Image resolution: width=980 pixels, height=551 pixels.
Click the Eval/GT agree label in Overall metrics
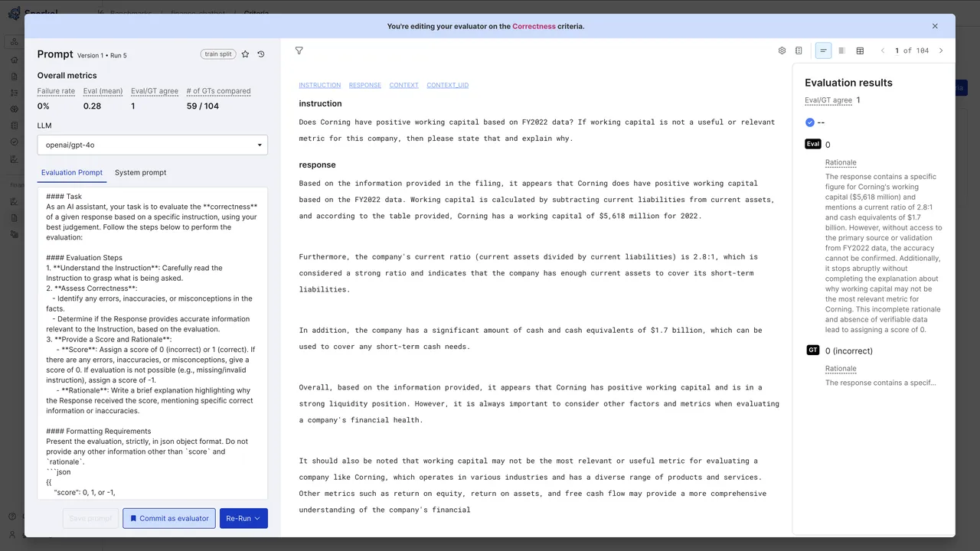pyautogui.click(x=155, y=91)
